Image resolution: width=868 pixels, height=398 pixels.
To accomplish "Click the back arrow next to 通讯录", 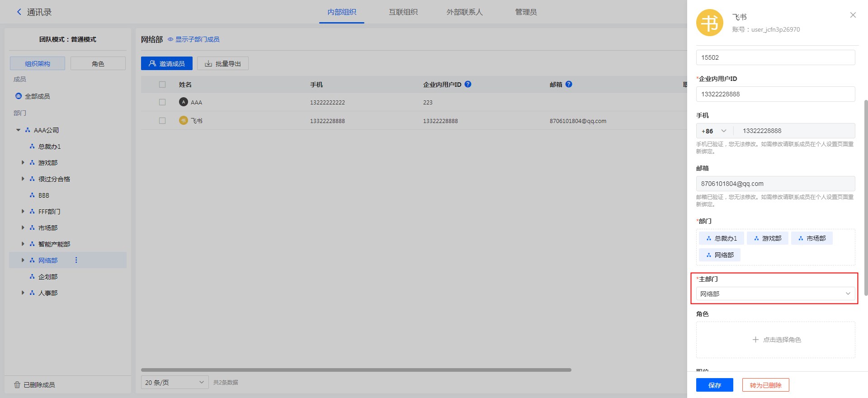I will click(x=19, y=12).
